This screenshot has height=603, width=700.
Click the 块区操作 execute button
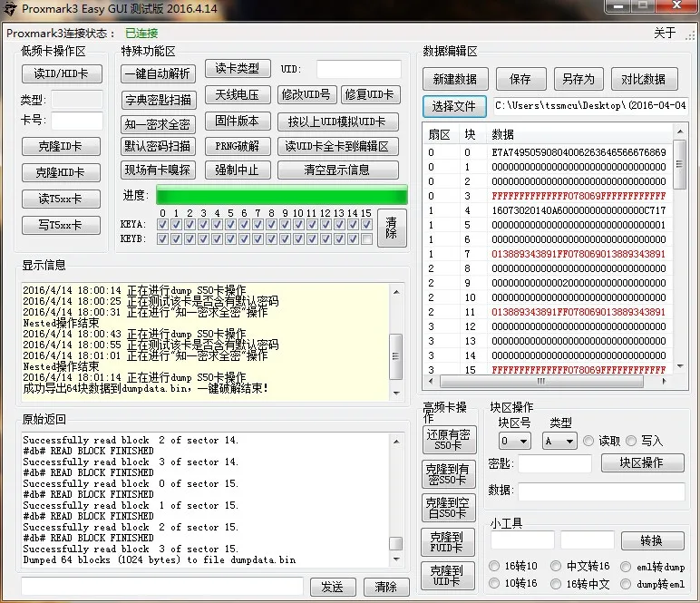(642, 462)
